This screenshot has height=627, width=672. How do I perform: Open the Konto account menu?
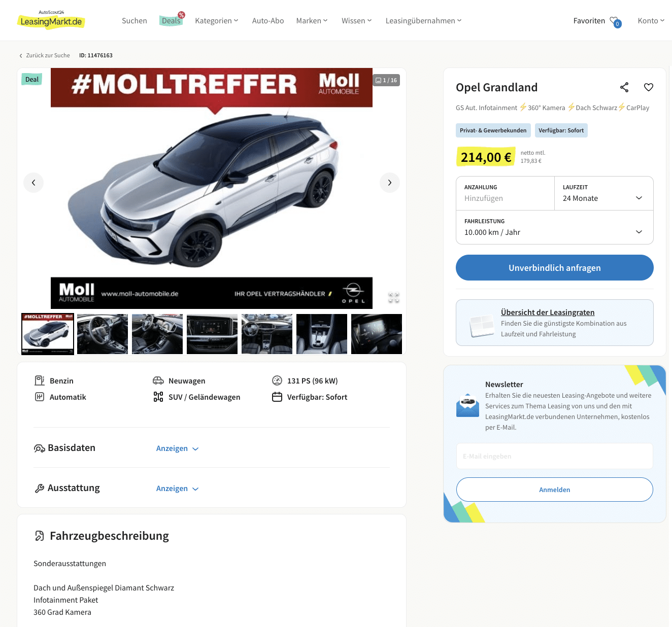651,21
